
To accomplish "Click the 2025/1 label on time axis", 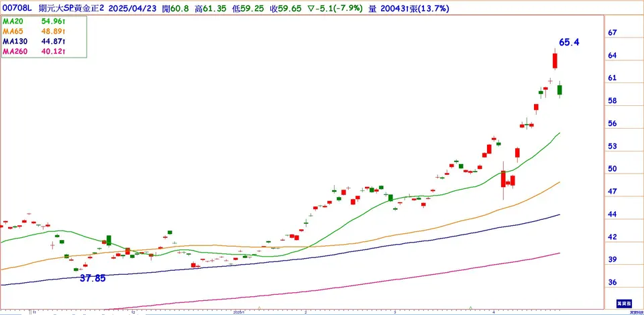I will coord(239,312).
